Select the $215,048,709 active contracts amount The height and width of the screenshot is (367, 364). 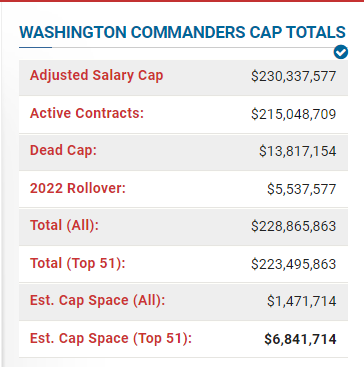point(294,114)
